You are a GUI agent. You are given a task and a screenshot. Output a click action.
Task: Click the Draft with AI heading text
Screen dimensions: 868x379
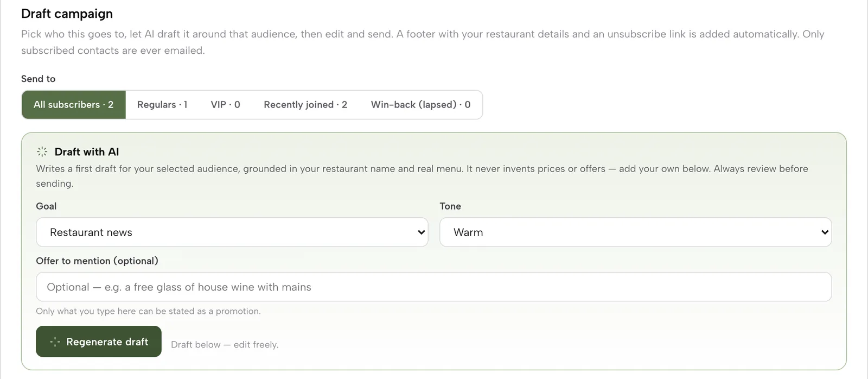point(87,152)
